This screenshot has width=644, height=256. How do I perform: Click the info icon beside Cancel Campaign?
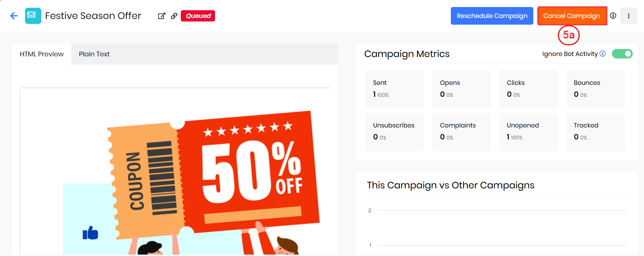pos(613,16)
